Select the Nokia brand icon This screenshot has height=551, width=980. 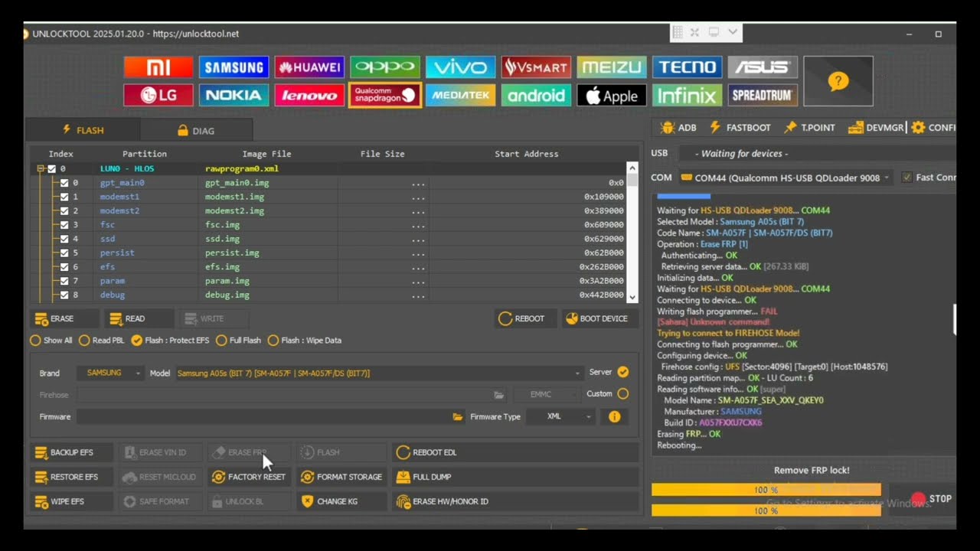pos(234,95)
